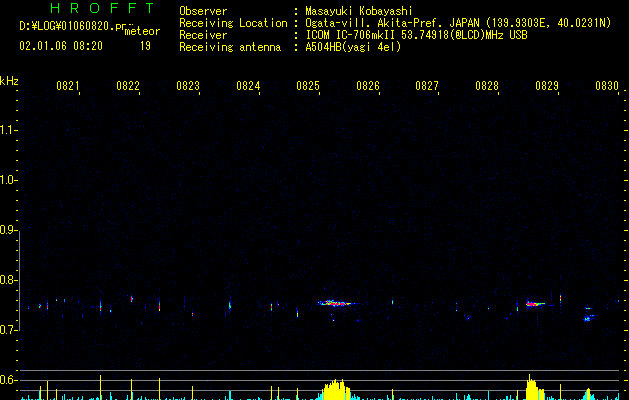Click the 0828 time marker
The width and height of the screenshot is (629, 400).
487,86
